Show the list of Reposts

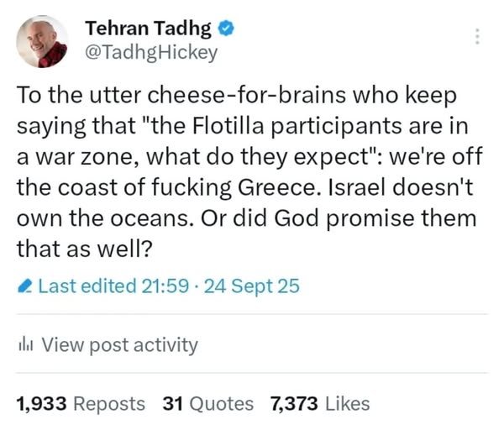click(x=109, y=403)
